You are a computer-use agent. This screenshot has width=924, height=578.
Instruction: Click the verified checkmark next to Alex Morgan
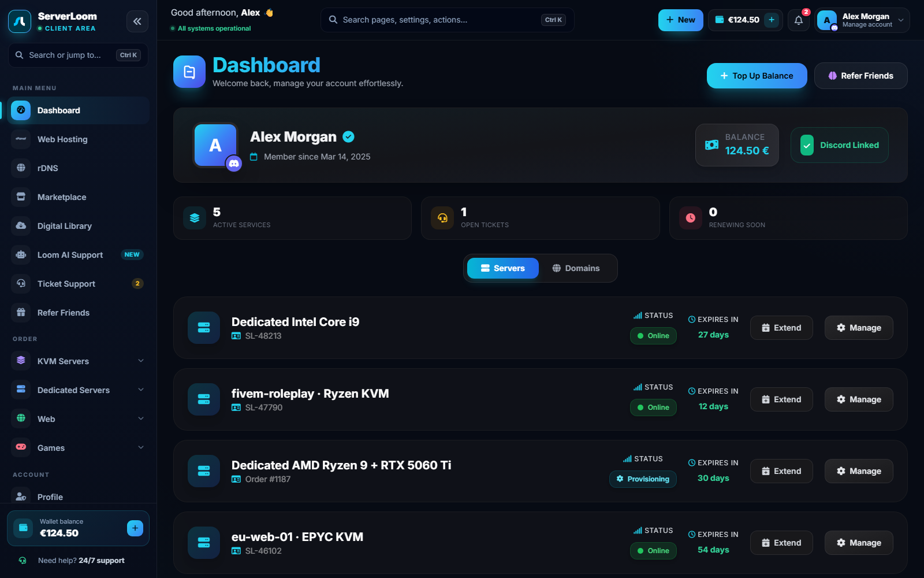click(348, 136)
